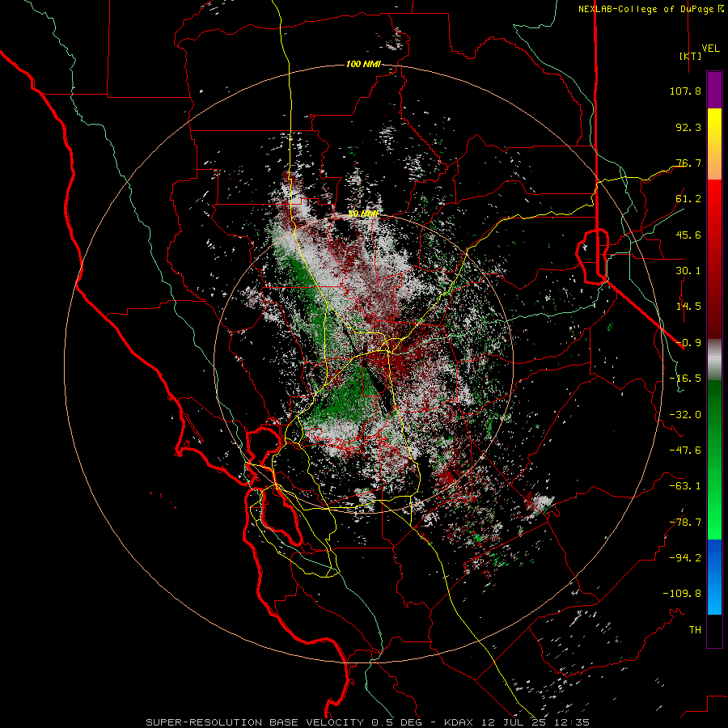Viewport: 728px width, 728px height.
Task: Click the [KT] units label
Action: click(691, 56)
